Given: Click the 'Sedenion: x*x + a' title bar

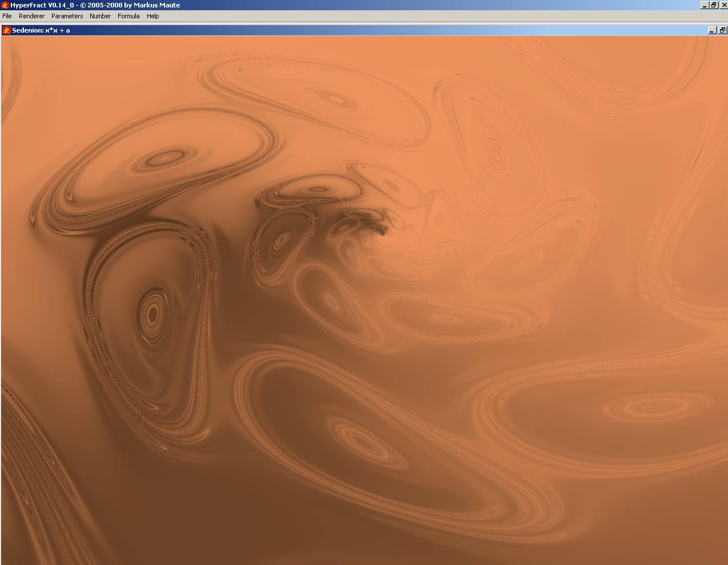Looking at the screenshot, I should click(x=41, y=30).
